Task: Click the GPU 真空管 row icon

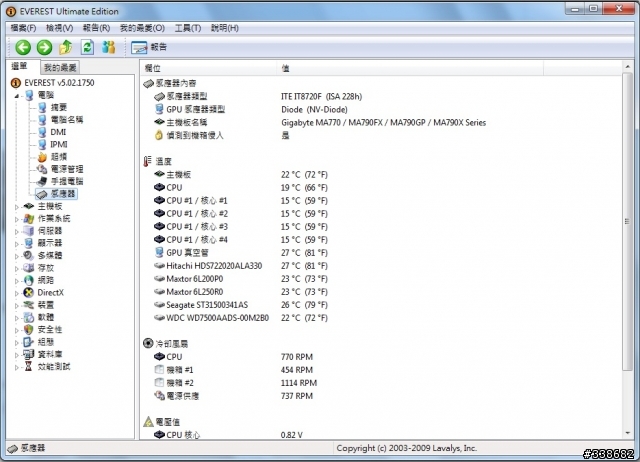Action: coord(159,252)
